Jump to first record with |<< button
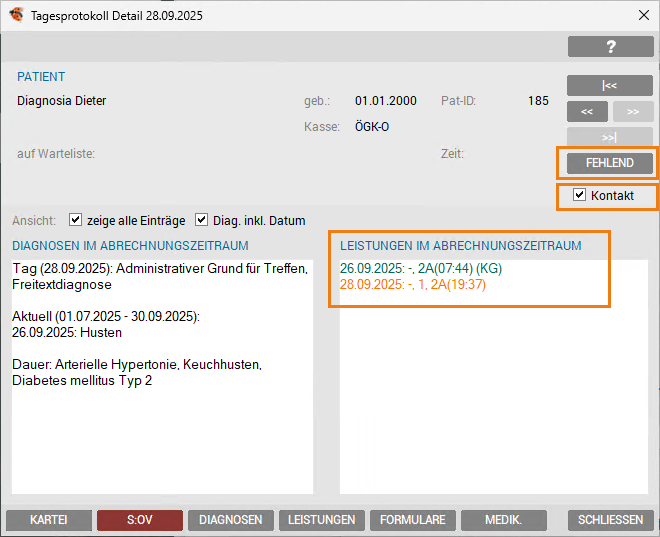The image size is (660, 537). point(610,86)
